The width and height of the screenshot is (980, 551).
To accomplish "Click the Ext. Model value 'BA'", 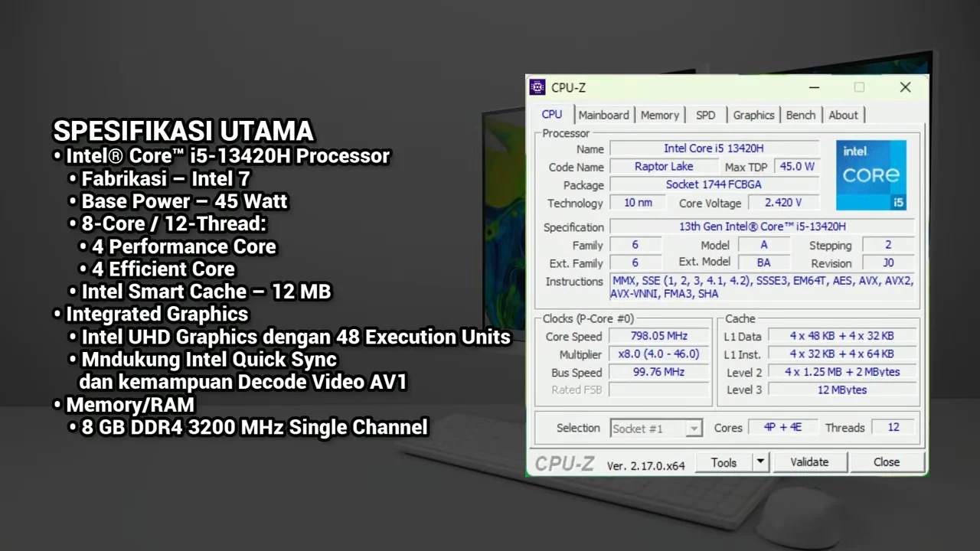I will 763,262.
